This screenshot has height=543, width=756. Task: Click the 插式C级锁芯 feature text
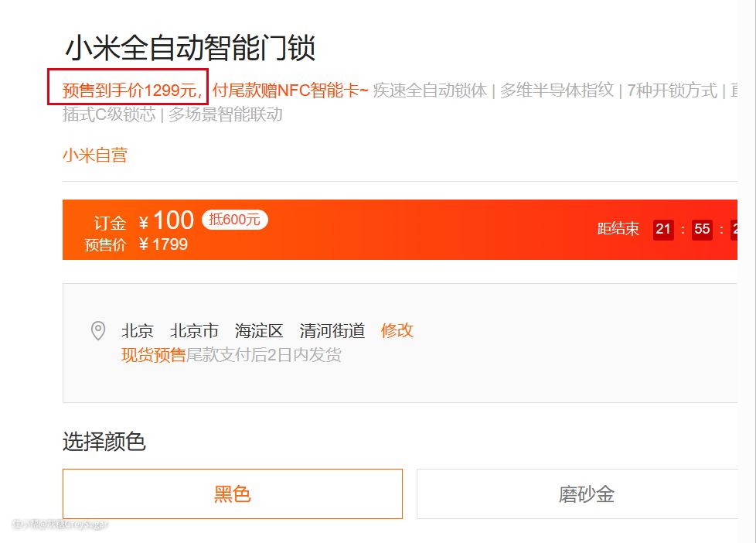point(109,114)
